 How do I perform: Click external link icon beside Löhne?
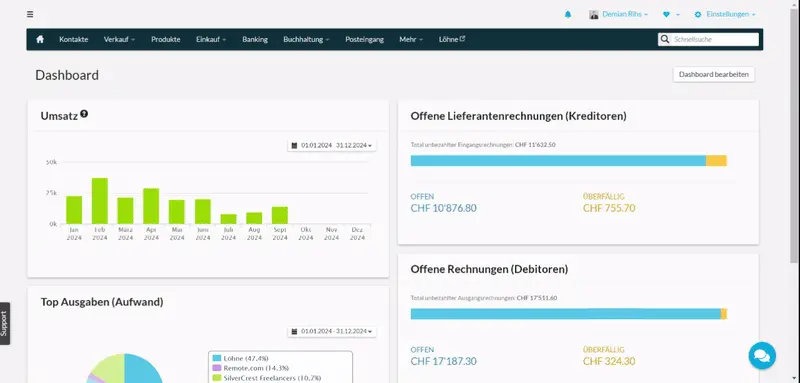point(463,38)
